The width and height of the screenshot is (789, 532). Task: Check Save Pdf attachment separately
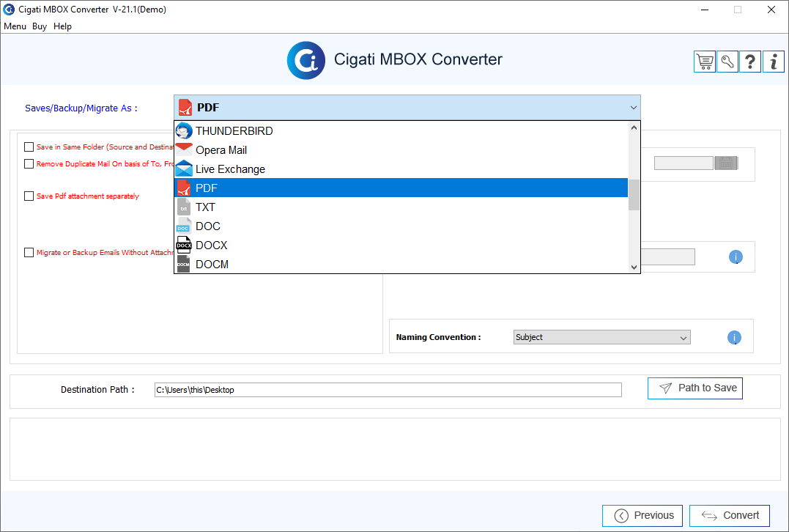point(29,196)
